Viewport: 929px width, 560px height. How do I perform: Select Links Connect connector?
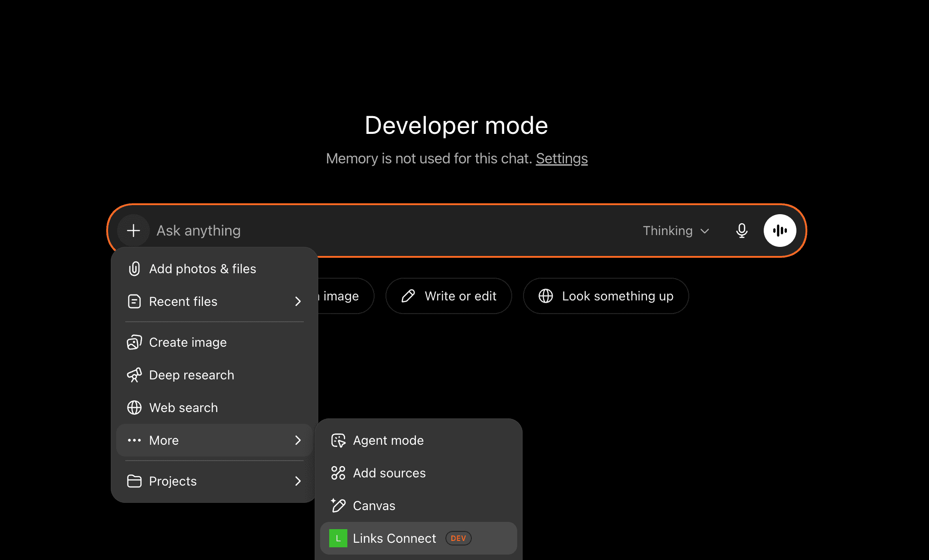[419, 538]
